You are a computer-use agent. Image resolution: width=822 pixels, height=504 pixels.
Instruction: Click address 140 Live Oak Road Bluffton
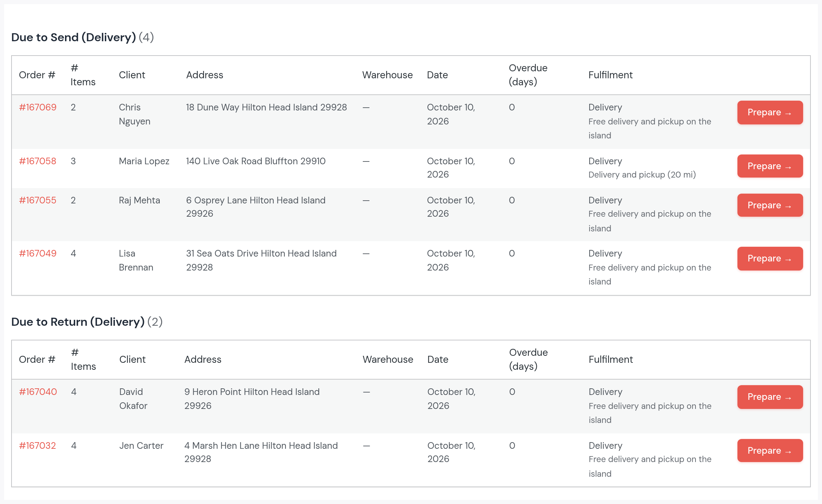pos(256,161)
